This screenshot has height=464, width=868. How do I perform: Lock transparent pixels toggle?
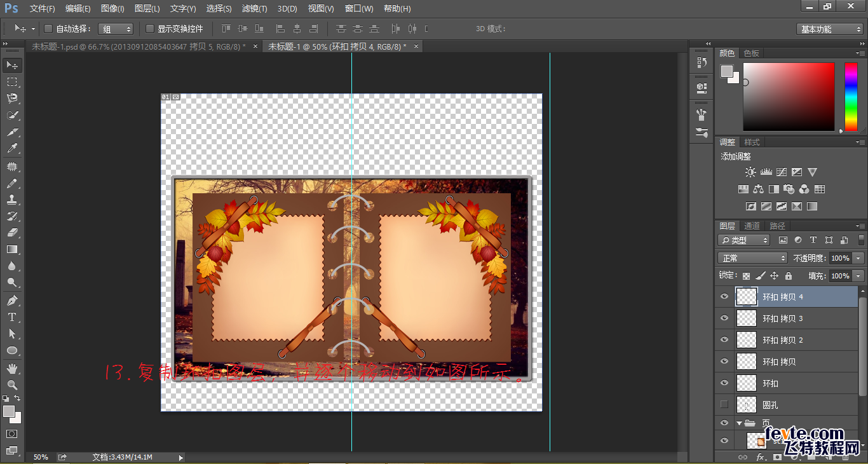[x=747, y=276]
